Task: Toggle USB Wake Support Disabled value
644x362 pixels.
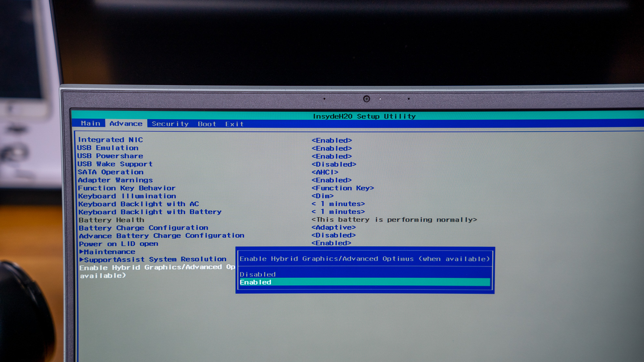Action: (x=334, y=164)
